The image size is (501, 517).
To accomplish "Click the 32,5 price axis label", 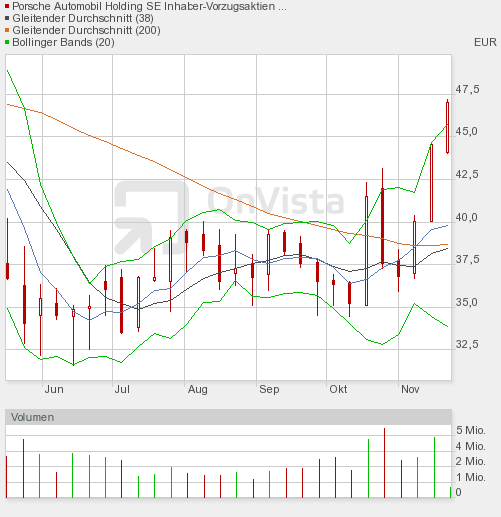I will [467, 344].
